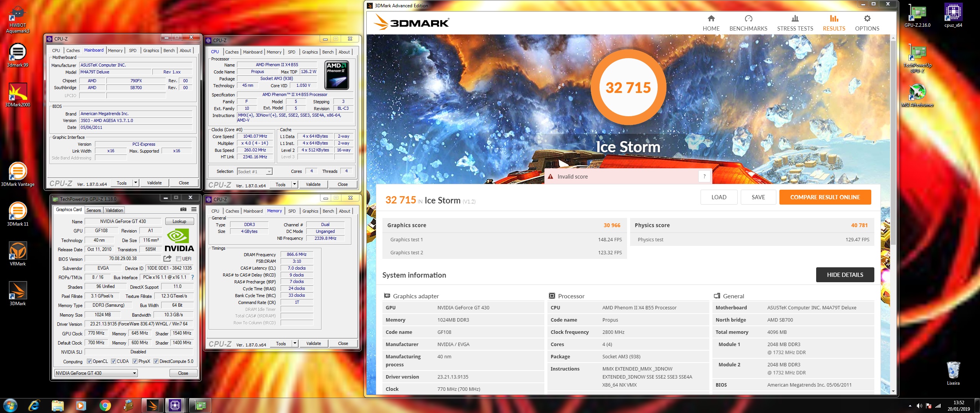Click HIDE DETAILS button
This screenshot has height=413, width=980.
click(845, 275)
